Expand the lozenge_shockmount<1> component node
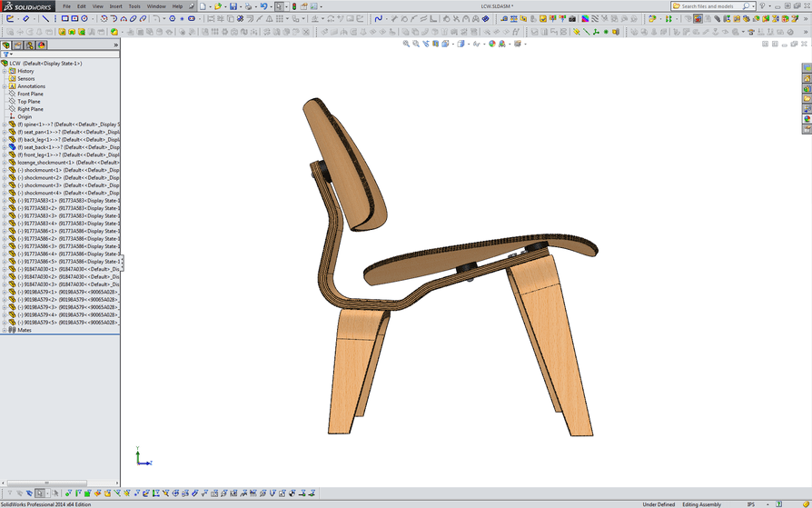Screen dimensions: 812x508 [5, 163]
